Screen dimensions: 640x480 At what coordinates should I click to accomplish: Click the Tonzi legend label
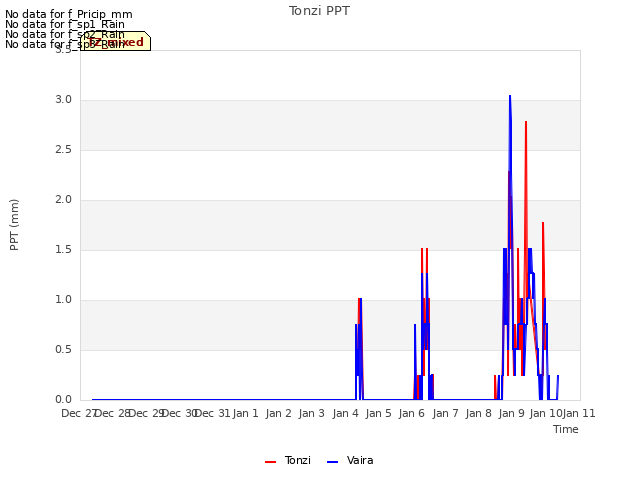pyautogui.click(x=298, y=460)
